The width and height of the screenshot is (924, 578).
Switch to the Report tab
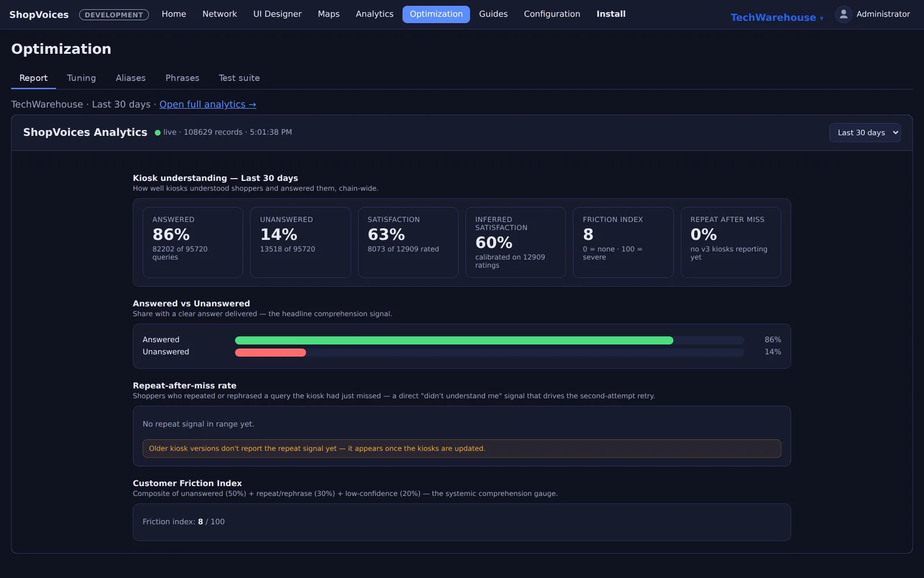[33, 78]
